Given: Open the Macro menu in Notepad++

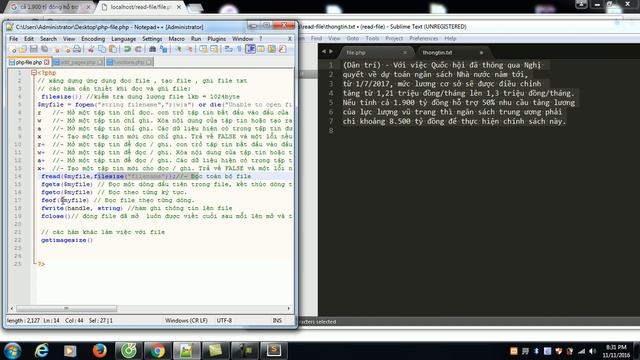Looking at the screenshot, I should [x=176, y=39].
